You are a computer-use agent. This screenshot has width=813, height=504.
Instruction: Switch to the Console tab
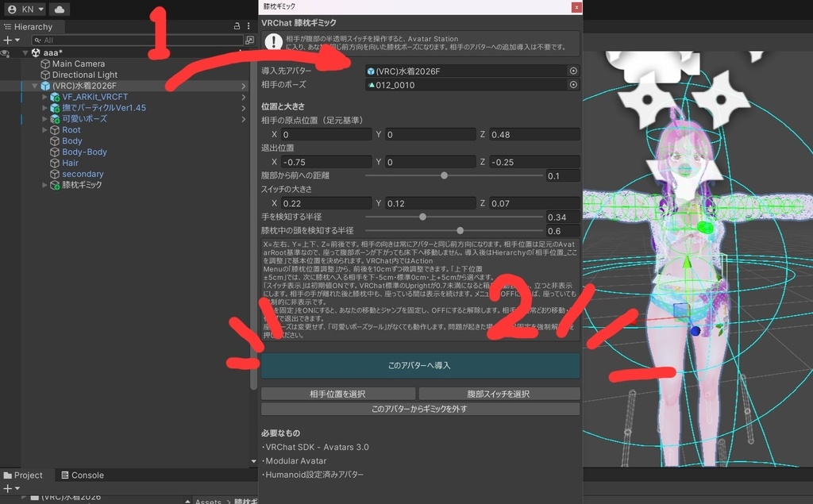point(83,475)
